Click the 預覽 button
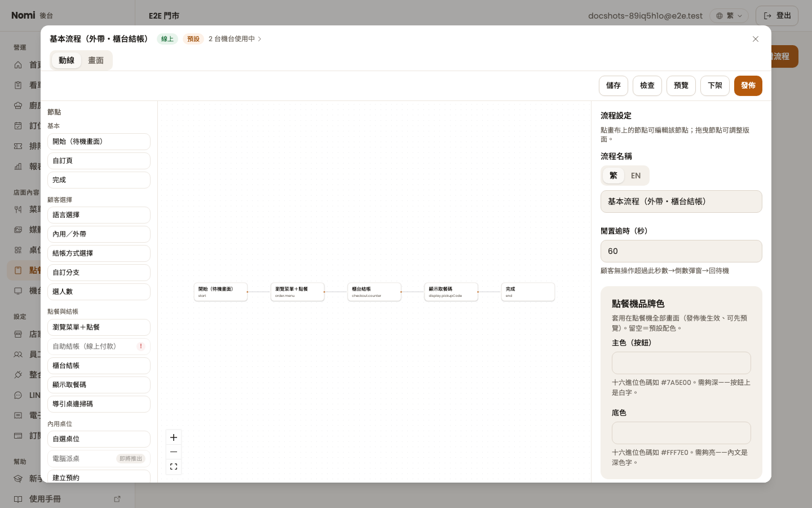Image resolution: width=812 pixels, height=508 pixels. 681,86
